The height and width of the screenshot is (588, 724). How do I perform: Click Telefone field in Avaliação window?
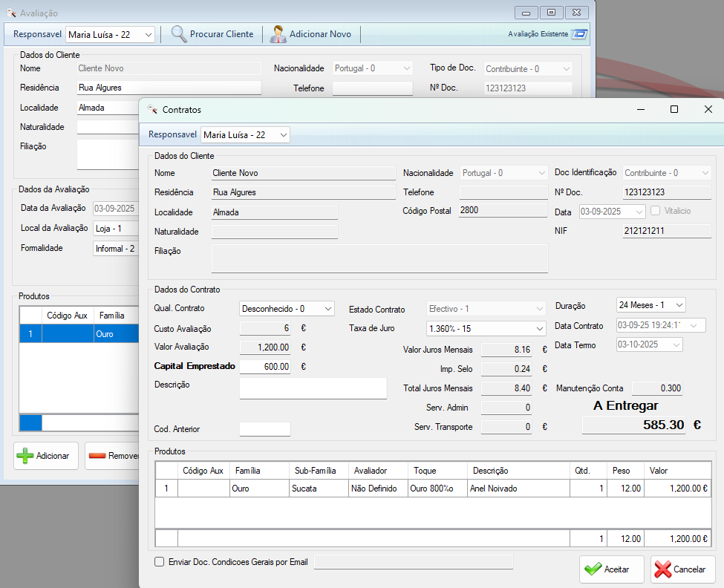click(x=372, y=88)
